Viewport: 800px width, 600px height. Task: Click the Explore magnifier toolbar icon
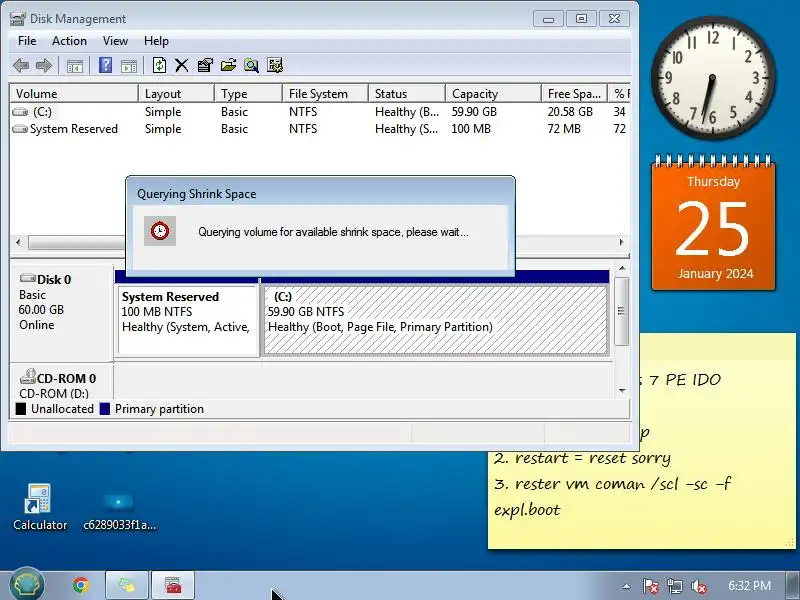tap(252, 65)
